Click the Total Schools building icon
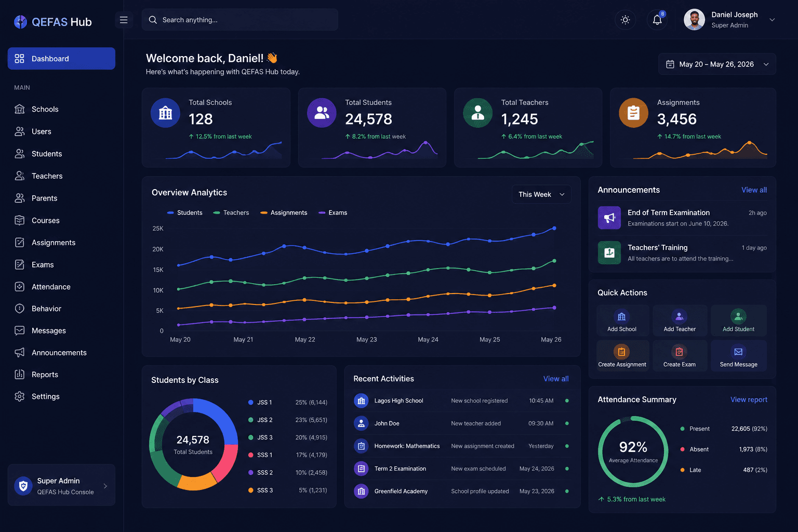Image resolution: width=798 pixels, height=532 pixels. click(x=165, y=113)
